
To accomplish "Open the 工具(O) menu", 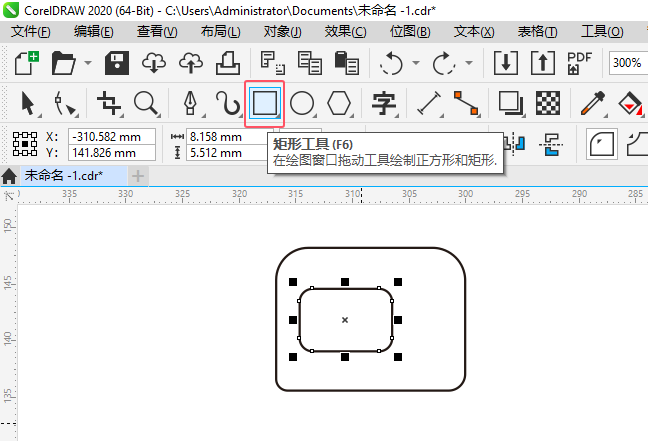I will point(602,32).
